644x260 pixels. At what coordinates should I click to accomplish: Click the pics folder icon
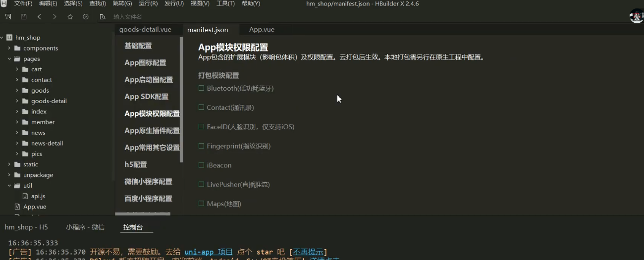tap(25, 154)
